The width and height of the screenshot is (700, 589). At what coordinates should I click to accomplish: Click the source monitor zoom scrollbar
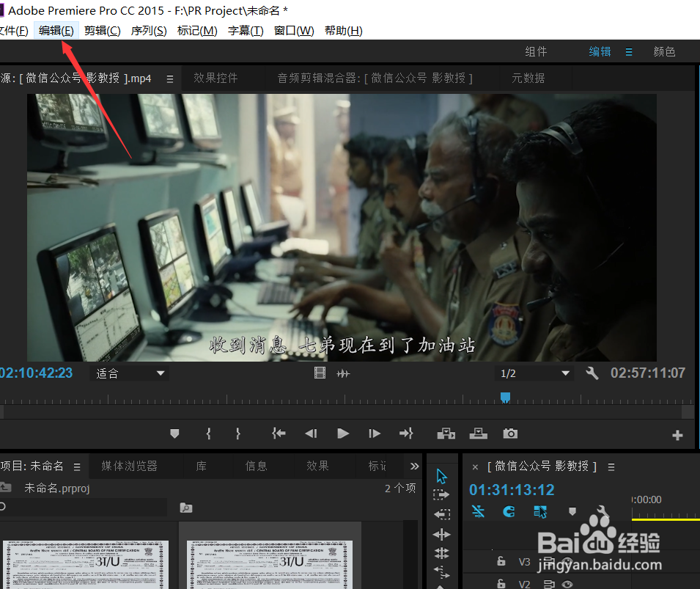(x=343, y=411)
